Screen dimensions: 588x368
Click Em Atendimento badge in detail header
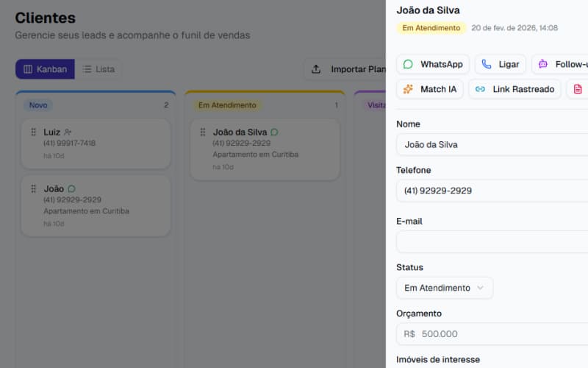[x=431, y=28]
